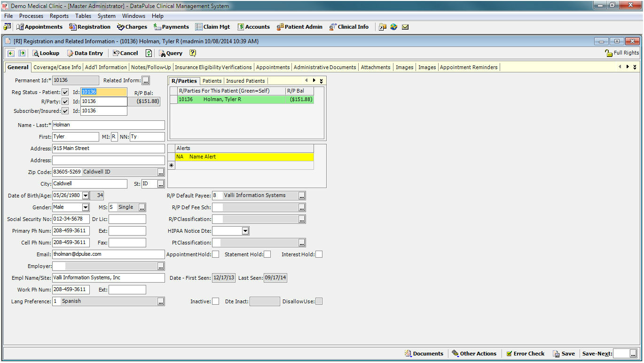The height and width of the screenshot is (363, 644).
Task: Open the HIPAA Notice Dte dropdown
Action: point(245,231)
